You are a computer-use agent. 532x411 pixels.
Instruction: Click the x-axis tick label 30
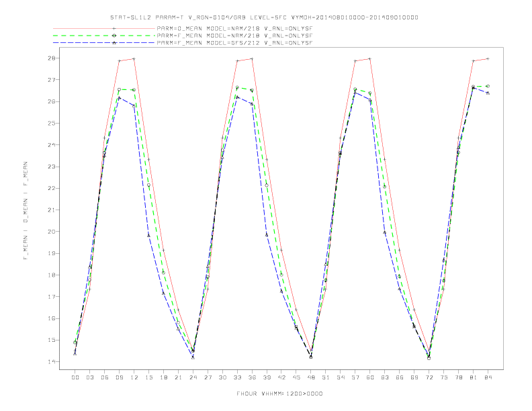[222, 377]
